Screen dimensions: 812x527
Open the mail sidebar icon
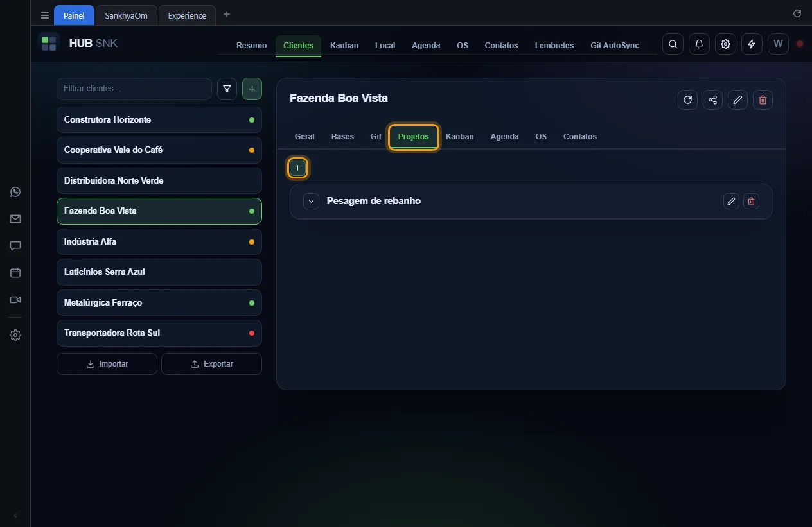15,219
